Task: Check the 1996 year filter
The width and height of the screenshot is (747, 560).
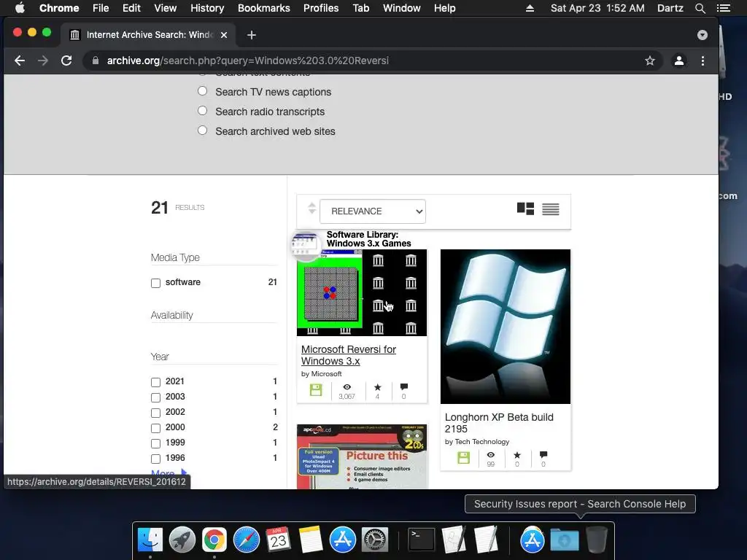Action: pyautogui.click(x=156, y=459)
